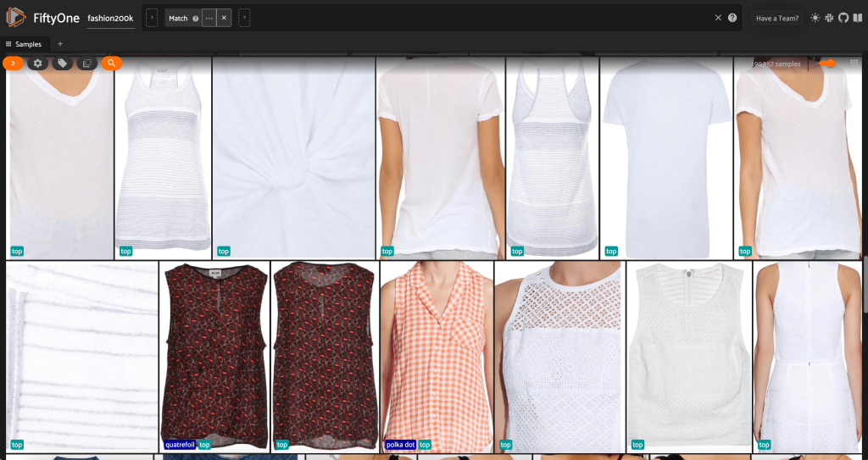Open the documentation book icon
868x460 pixels.
pos(858,18)
